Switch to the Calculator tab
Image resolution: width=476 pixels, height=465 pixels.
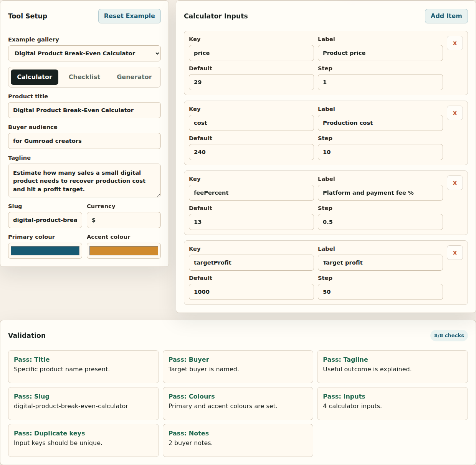(35, 77)
